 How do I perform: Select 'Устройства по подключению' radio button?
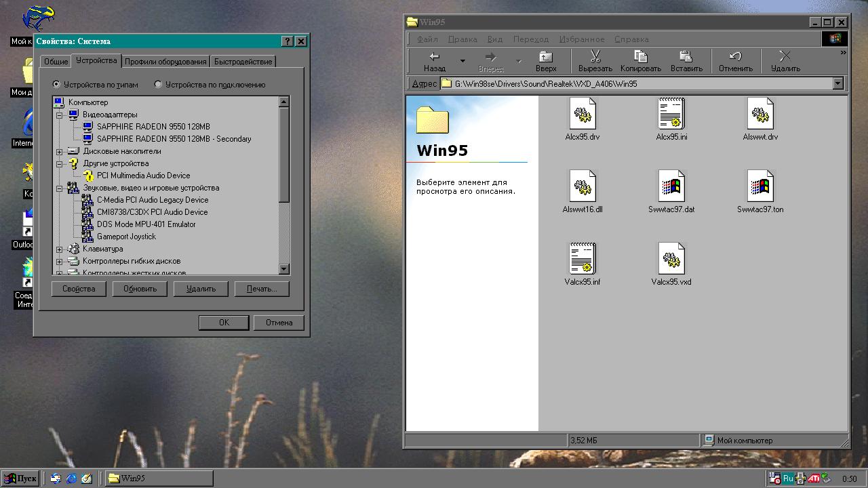(158, 85)
